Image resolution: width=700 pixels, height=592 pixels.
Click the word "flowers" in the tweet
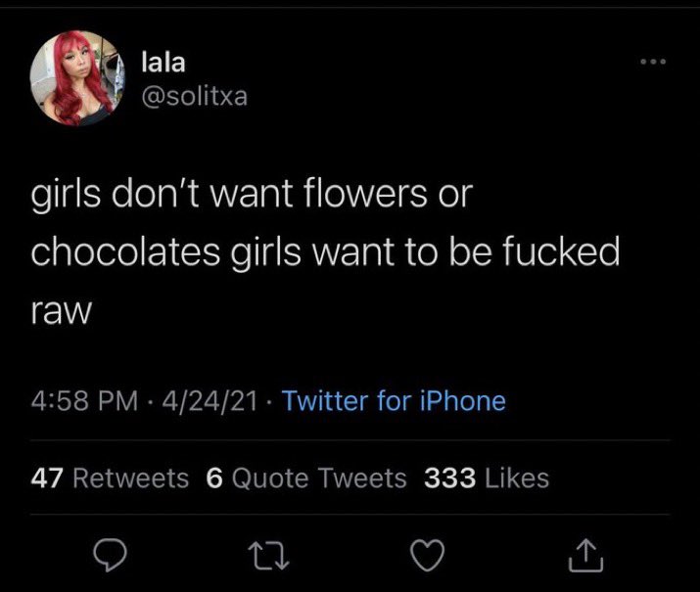click(360, 194)
